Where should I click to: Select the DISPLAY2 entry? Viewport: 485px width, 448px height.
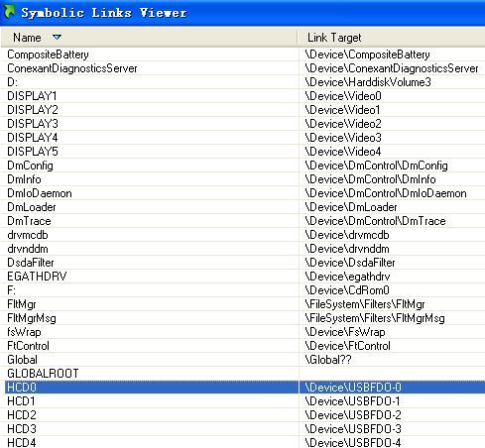pos(33,110)
